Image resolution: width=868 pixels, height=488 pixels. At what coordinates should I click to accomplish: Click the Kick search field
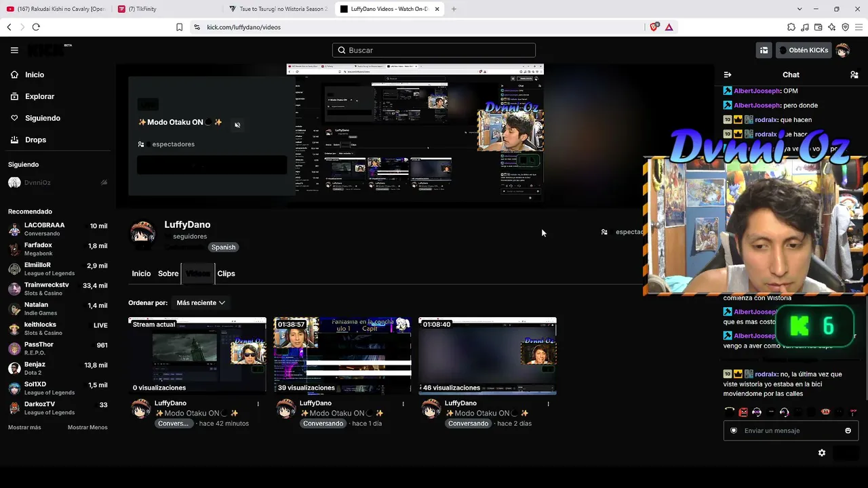point(434,50)
